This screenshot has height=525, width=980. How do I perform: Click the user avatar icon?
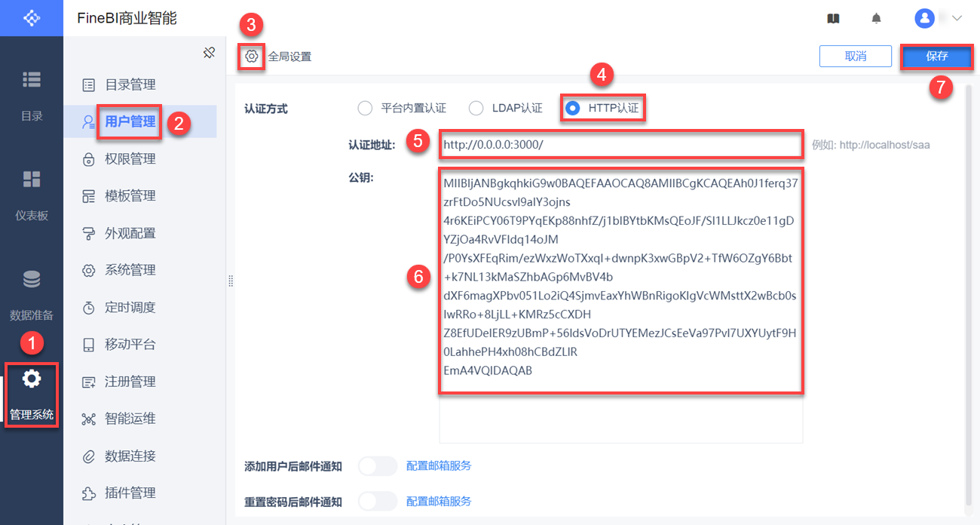(924, 18)
